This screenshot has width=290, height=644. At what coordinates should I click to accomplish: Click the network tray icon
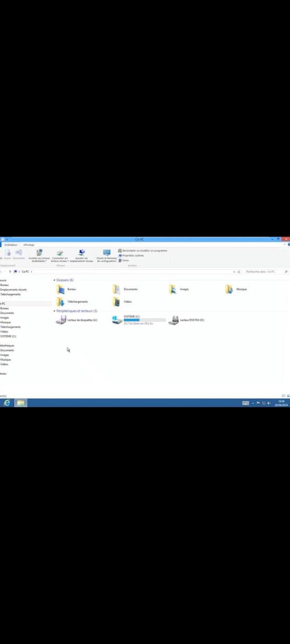pos(264,403)
